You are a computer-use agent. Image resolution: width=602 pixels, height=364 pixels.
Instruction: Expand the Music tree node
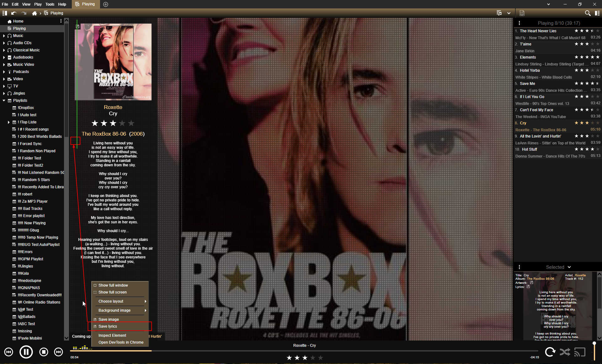point(4,36)
